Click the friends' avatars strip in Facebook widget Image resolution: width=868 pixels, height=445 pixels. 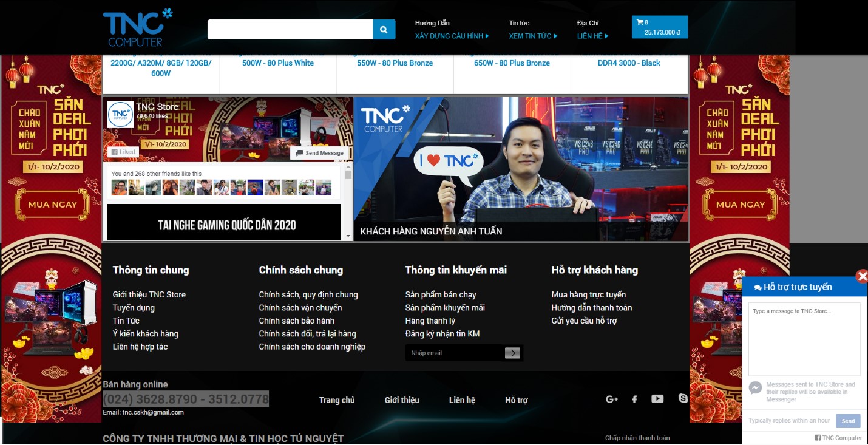tap(222, 188)
